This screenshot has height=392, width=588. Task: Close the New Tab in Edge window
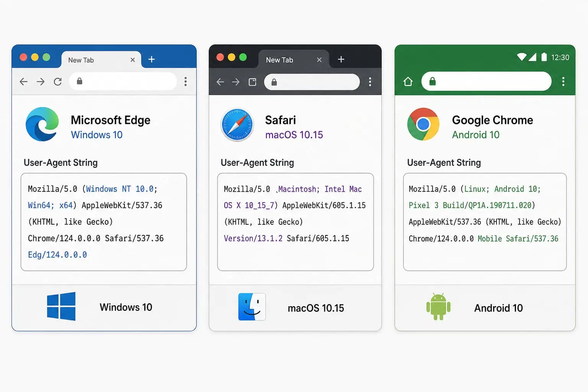pos(133,60)
